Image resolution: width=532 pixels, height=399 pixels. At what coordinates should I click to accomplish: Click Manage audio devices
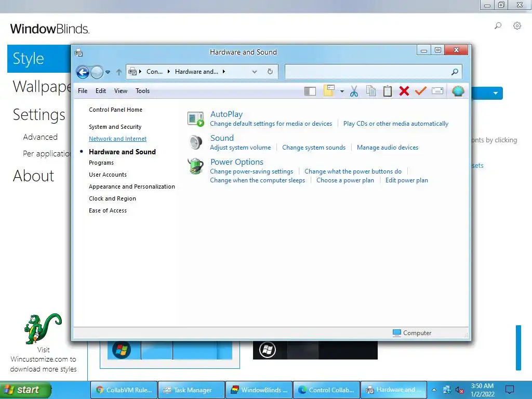click(x=388, y=148)
